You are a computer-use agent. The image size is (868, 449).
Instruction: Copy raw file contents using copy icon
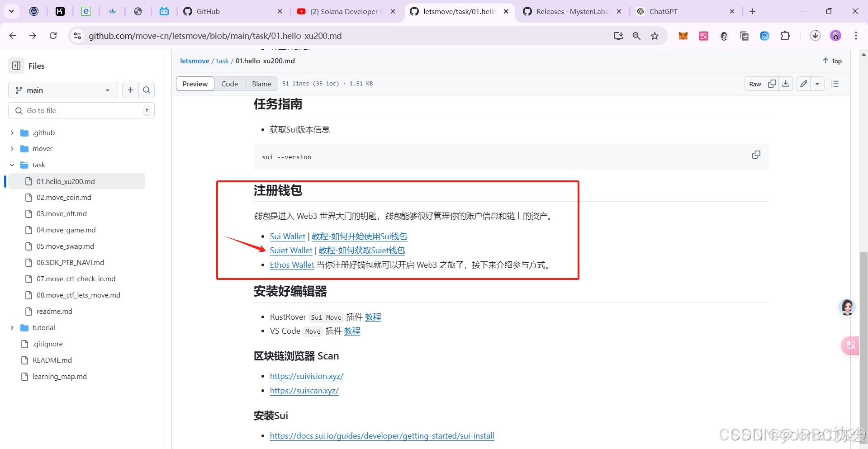pos(772,84)
